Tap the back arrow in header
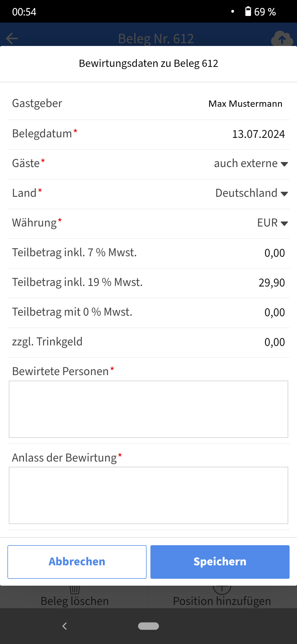Image resolution: width=297 pixels, height=644 pixels. point(12,38)
